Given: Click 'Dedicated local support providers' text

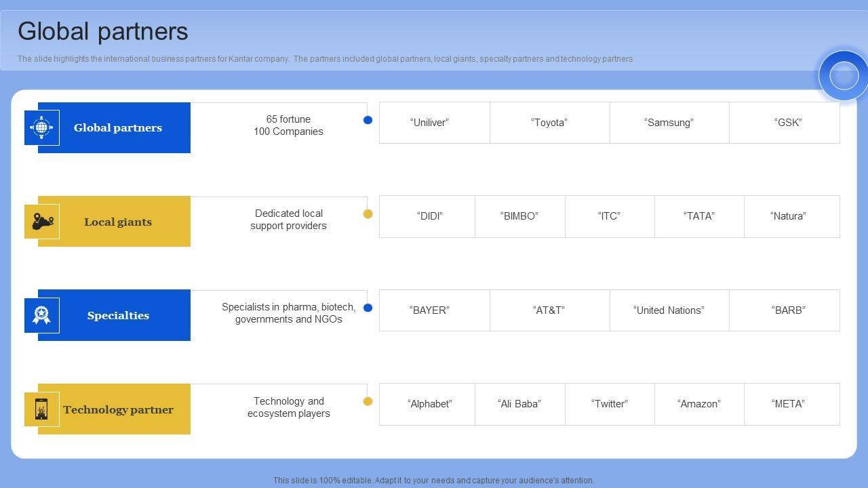Looking at the screenshot, I should point(288,220).
